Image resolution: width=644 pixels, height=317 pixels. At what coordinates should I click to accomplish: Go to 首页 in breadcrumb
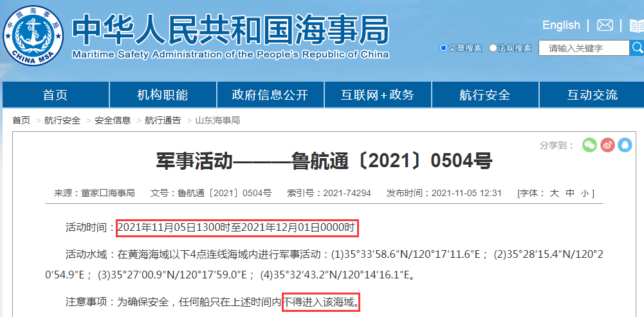21,120
